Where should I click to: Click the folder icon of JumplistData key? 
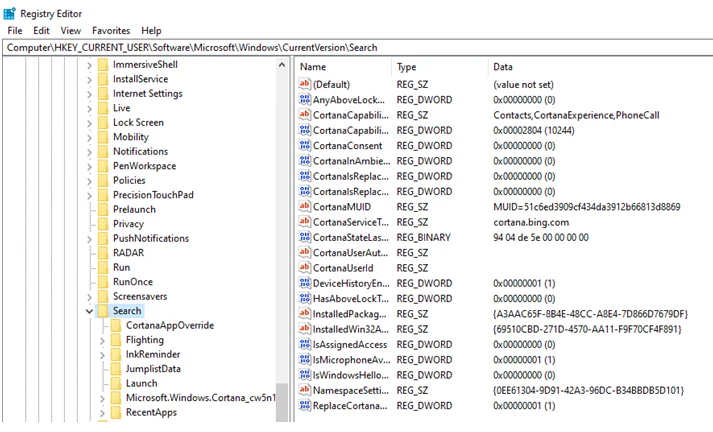tap(116, 369)
